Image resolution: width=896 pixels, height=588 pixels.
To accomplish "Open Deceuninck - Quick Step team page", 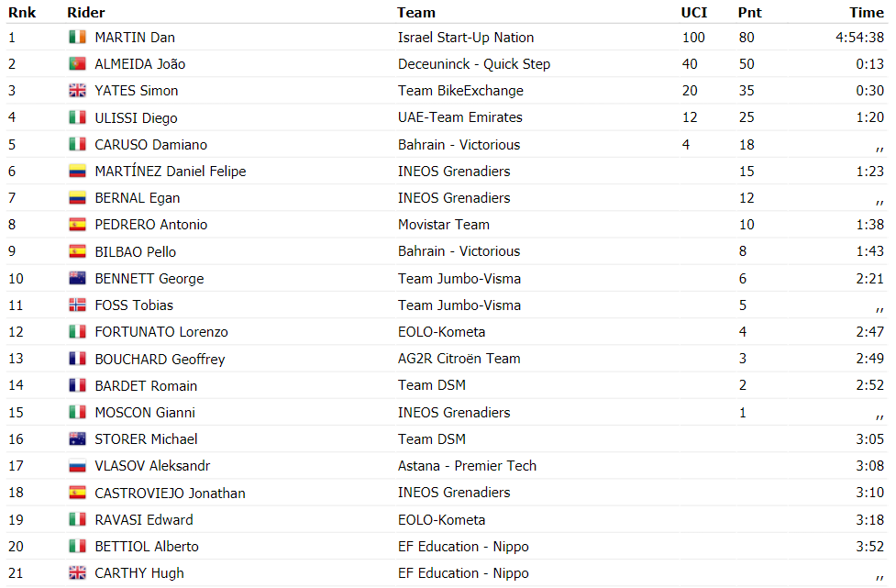I will tap(474, 64).
